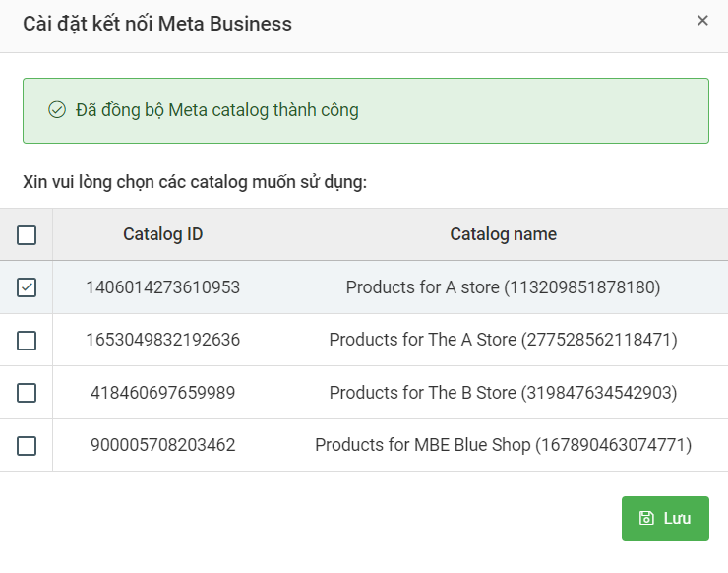Check the box for catalog 1653049832192636
The height and width of the screenshot is (573, 728).
[x=27, y=340]
